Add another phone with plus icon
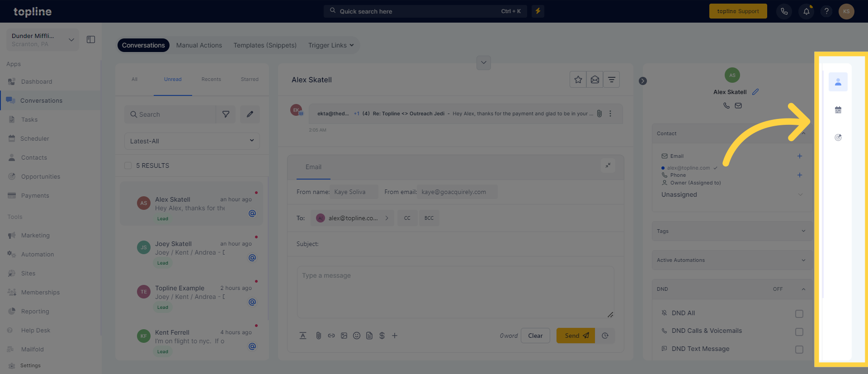Image resolution: width=868 pixels, height=374 pixels. pos(799,175)
